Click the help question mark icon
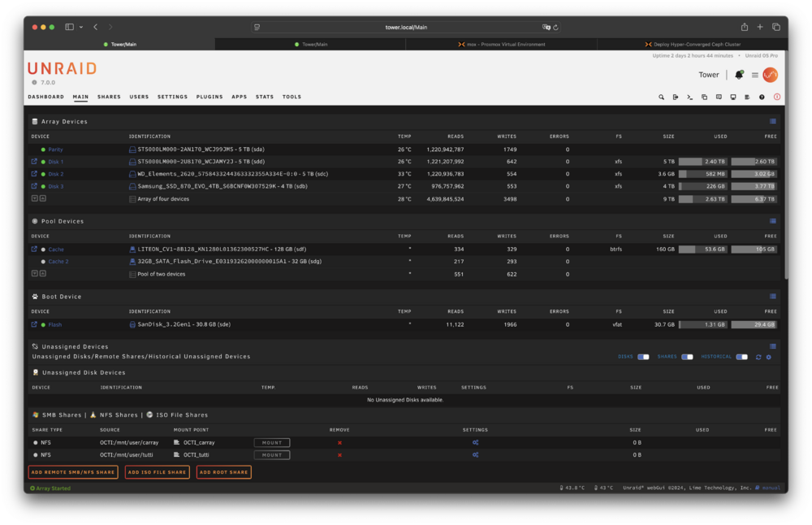 (762, 97)
